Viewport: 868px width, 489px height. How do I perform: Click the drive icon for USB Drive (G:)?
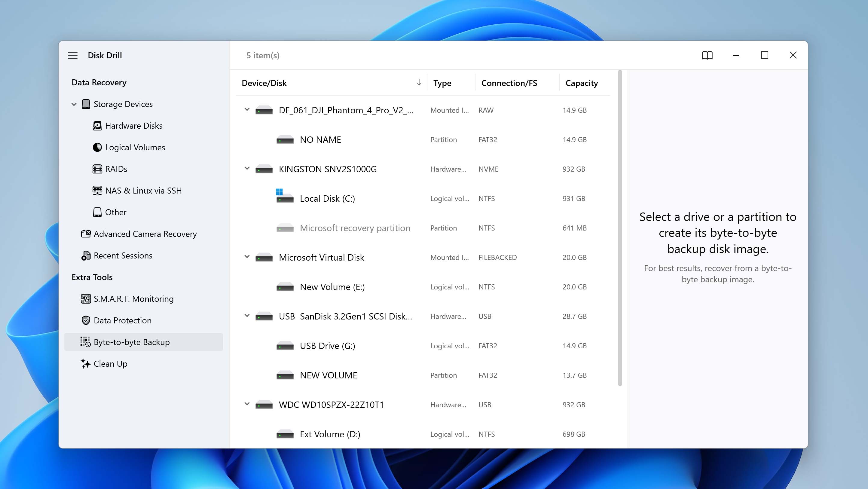285,346
